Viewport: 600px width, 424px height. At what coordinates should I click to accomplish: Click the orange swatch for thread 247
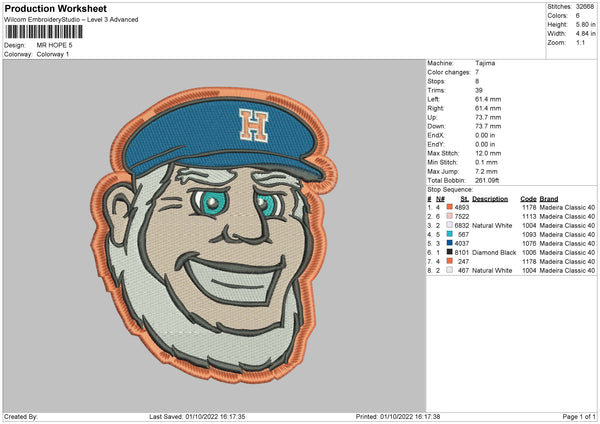pos(449,261)
